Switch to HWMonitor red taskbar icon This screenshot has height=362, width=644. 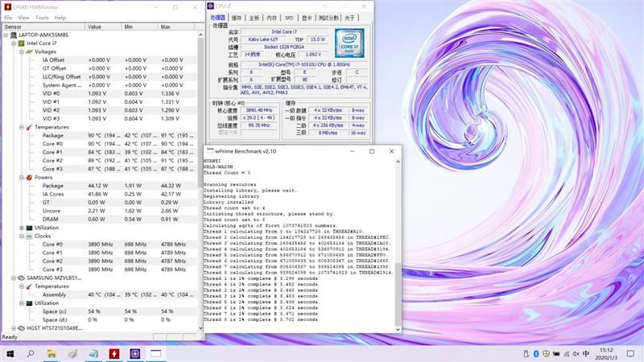point(114,353)
